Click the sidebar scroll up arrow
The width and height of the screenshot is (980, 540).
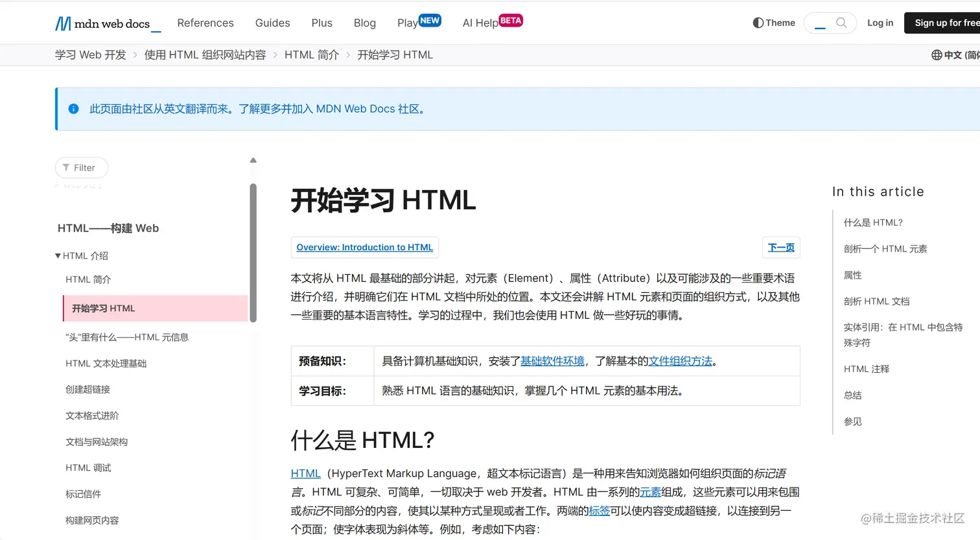click(x=253, y=160)
